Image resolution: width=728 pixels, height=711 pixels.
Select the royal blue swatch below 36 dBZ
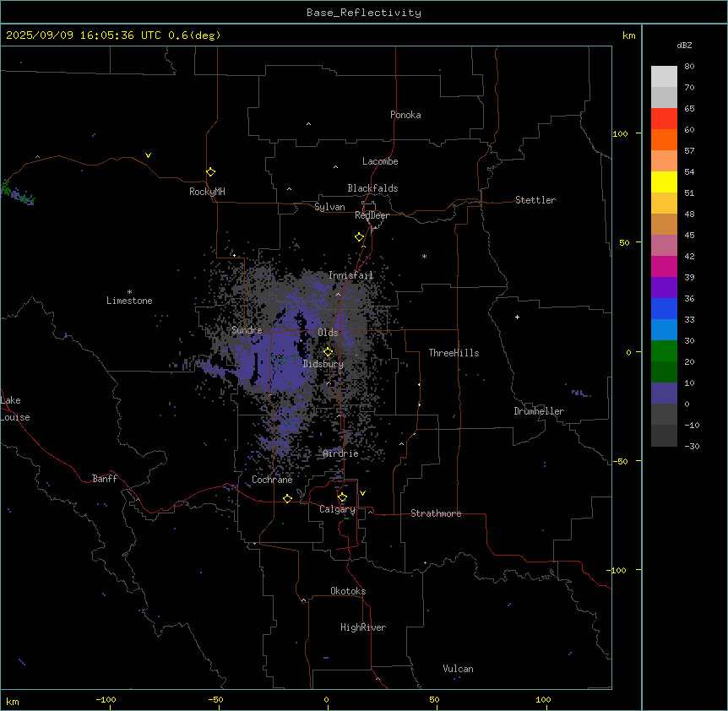click(664, 308)
